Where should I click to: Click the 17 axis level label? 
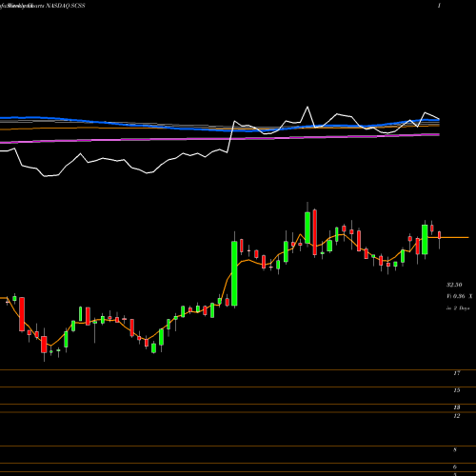tap(457, 373)
